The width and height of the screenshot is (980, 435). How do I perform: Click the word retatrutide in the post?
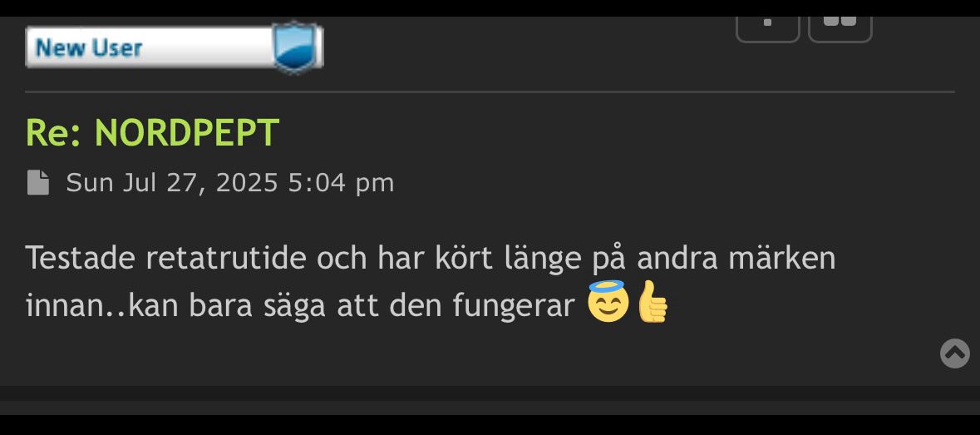pyautogui.click(x=227, y=258)
